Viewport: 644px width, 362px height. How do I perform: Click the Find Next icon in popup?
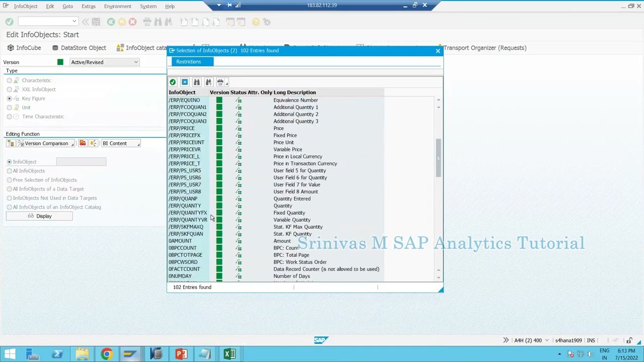coord(209,82)
